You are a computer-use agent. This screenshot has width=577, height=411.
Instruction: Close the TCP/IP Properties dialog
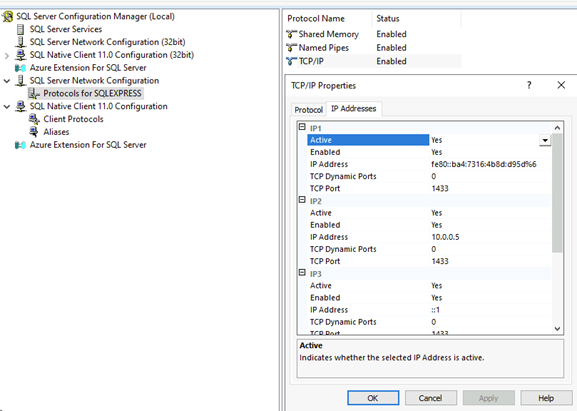pyautogui.click(x=561, y=85)
